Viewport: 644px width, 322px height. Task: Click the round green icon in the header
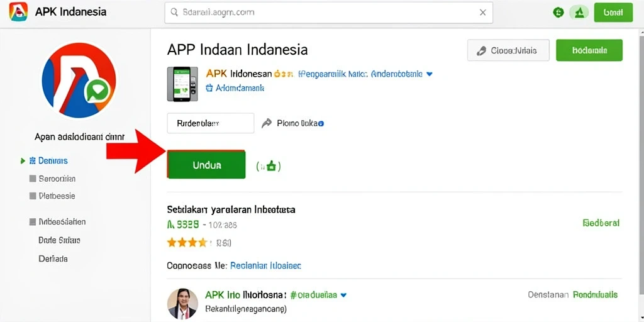(558, 13)
